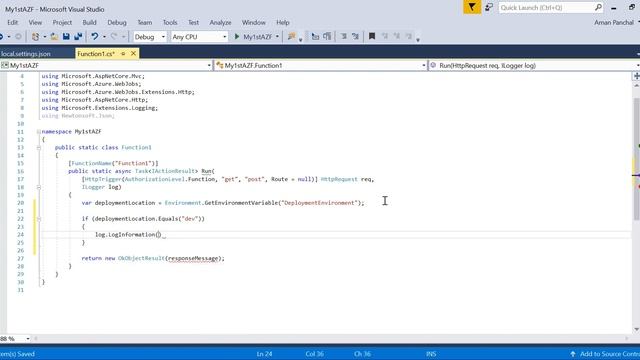Image resolution: width=640 pixels, height=360 pixels.
Task: Go to the next bookmark icon
Action: click(x=397, y=37)
